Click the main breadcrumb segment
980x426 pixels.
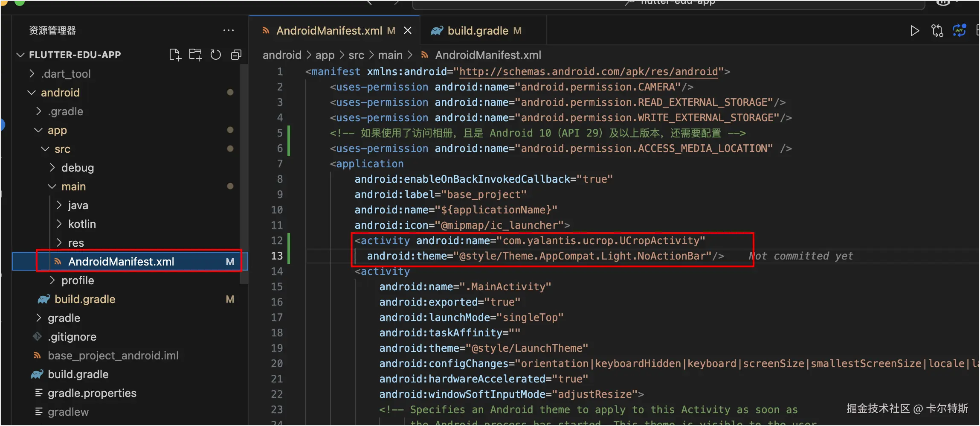(390, 55)
